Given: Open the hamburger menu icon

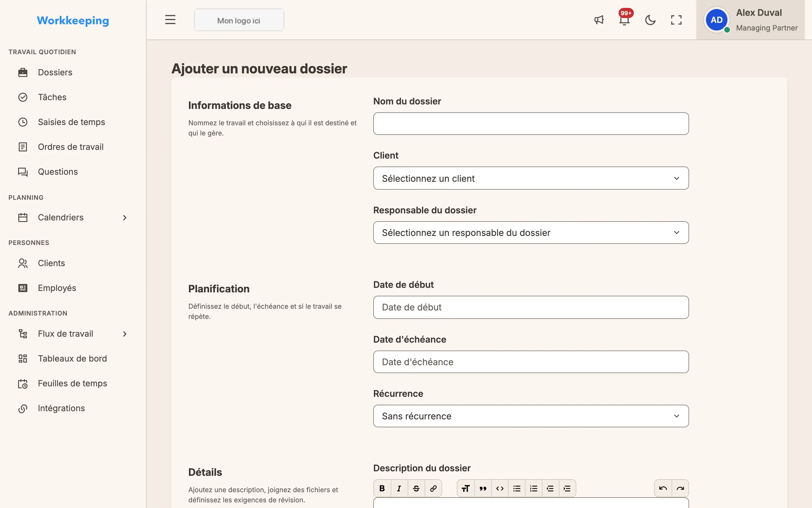Looking at the screenshot, I should (170, 20).
